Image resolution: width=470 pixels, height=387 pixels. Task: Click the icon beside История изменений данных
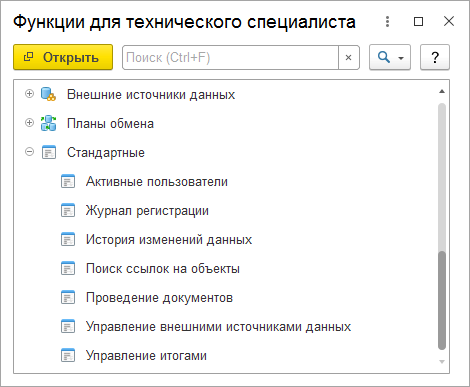[x=68, y=239]
